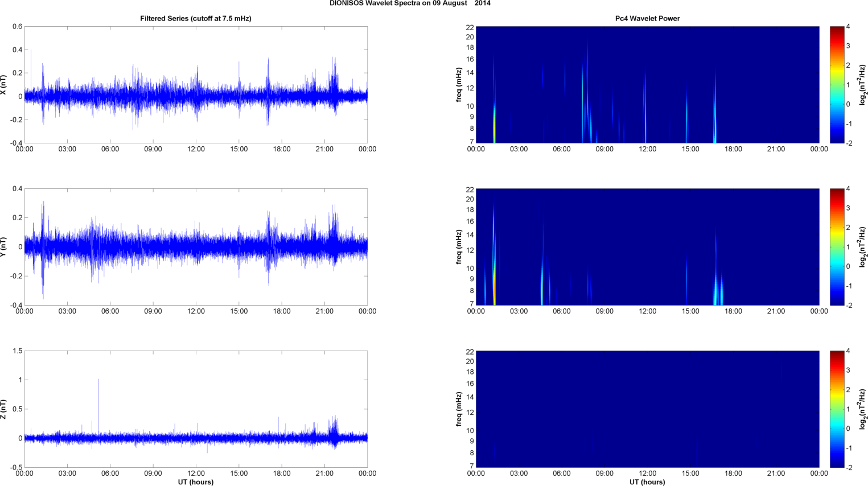This screenshot has height=486, width=868.
Task: Select the Z (nT) filtered series plot
Action: (x=196, y=409)
